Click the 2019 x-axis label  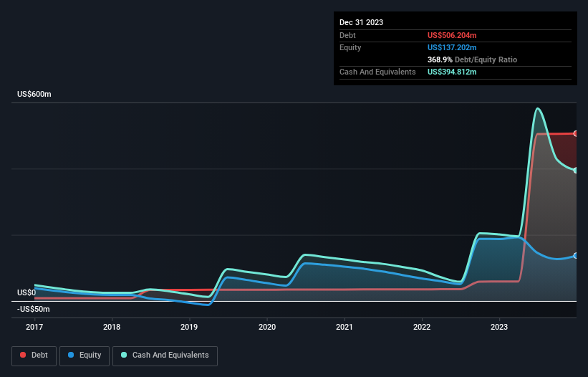click(189, 327)
